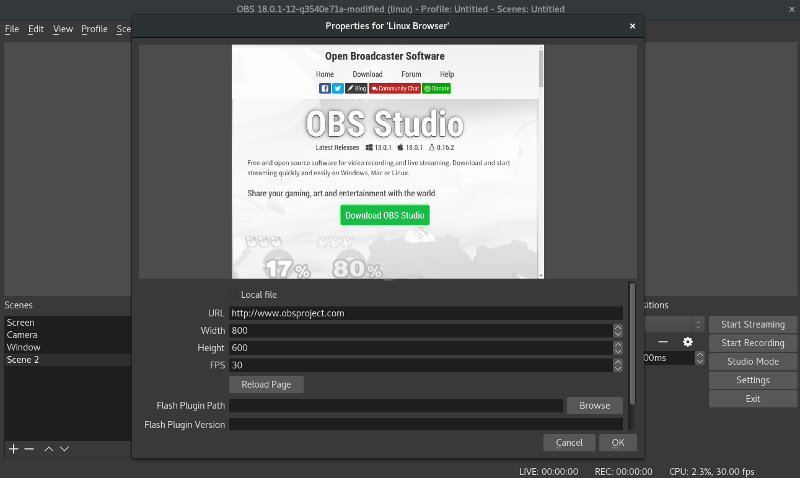Select Scene 2 in Scenes list
The width and height of the screenshot is (800, 478).
coord(68,360)
